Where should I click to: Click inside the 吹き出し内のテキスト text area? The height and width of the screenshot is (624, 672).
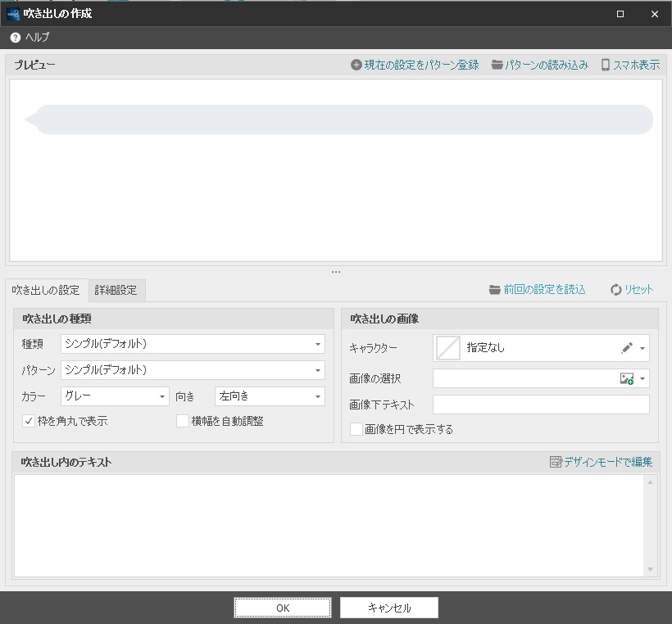click(x=329, y=526)
